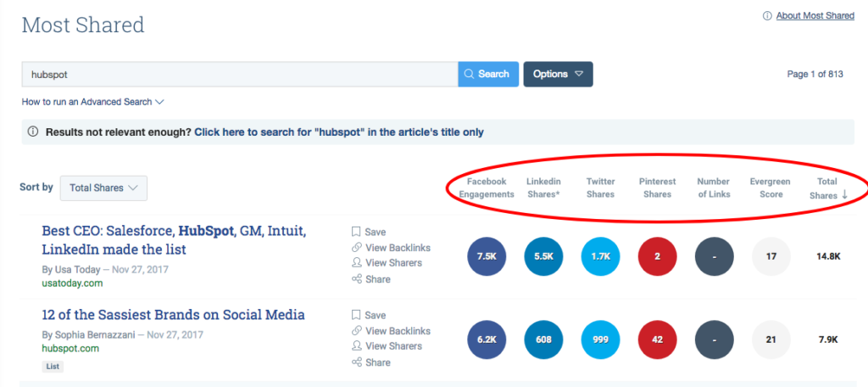Click the search input field containing hubspot
The height and width of the screenshot is (387, 868).
point(240,74)
